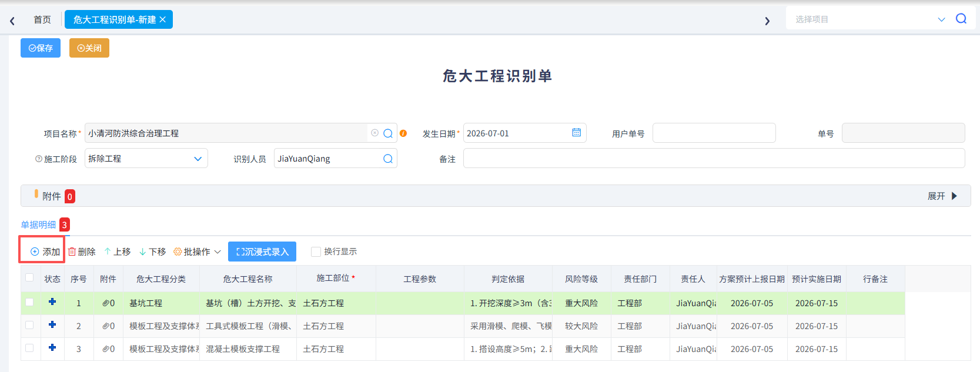Select cell 混凝土模板支撑工程 in row 3
This screenshot has width=980, height=372.
click(x=248, y=349)
